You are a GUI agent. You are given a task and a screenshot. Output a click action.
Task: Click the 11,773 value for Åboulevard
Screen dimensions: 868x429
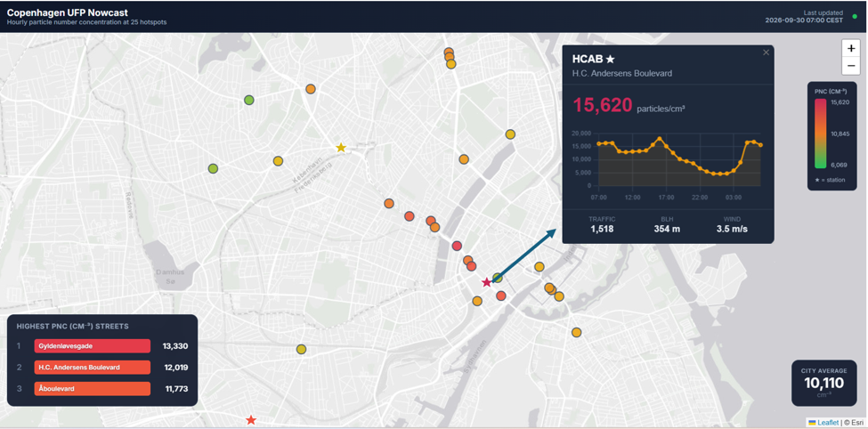(x=176, y=389)
